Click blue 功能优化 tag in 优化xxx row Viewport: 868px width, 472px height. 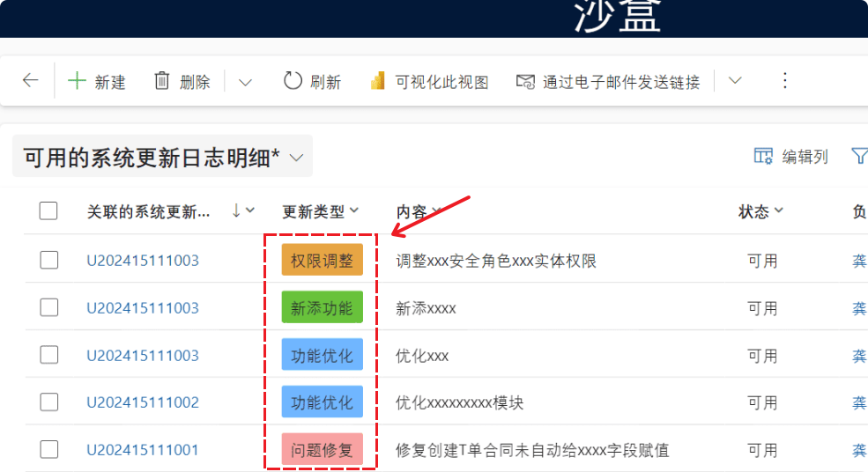[x=323, y=354]
